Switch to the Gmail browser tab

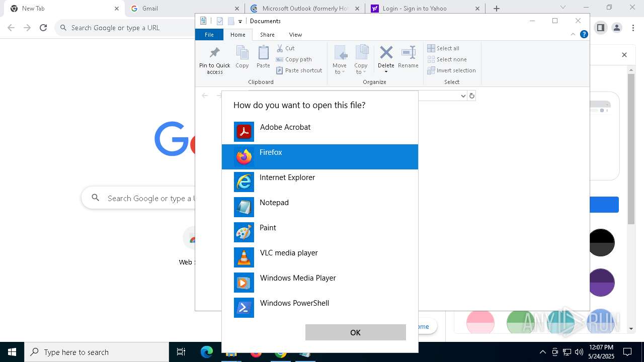pos(185,9)
